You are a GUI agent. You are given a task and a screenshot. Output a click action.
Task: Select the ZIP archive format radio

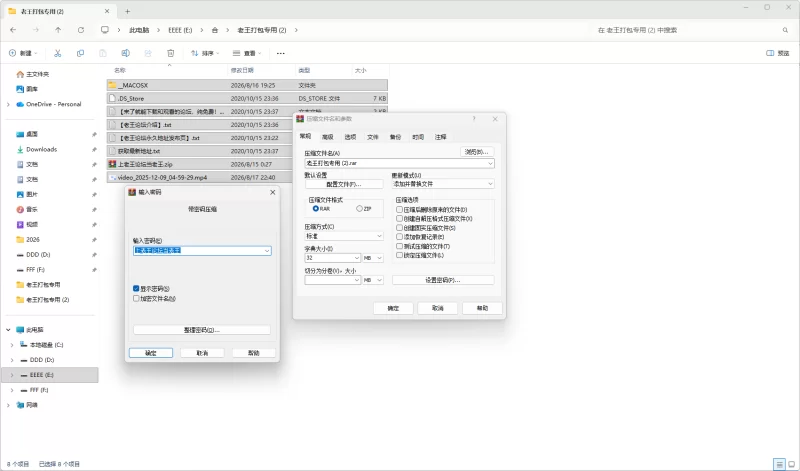tap(360, 209)
